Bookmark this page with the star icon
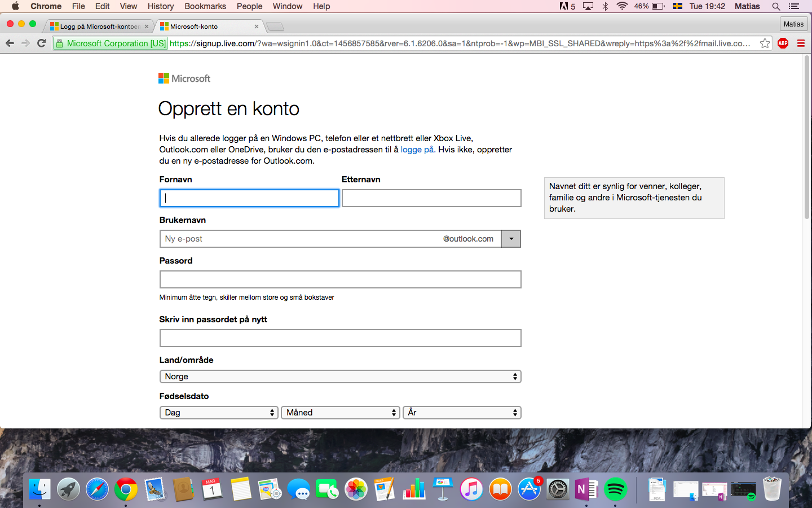The image size is (812, 508). click(x=765, y=43)
